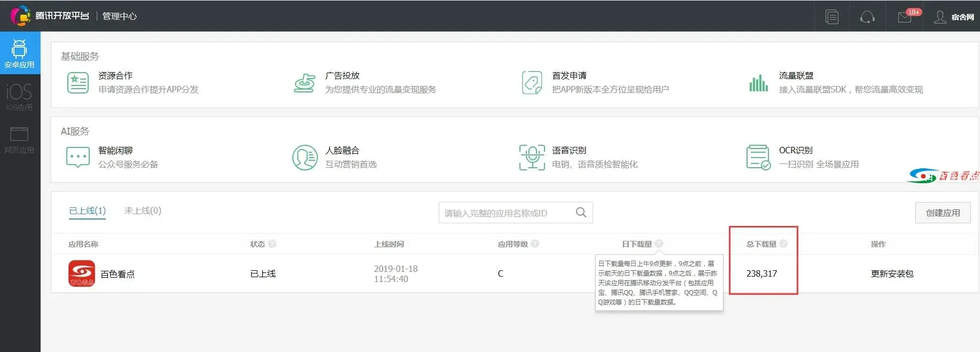Screen dimensions: 980x352
Task: Click the 已上线 status cell
Action: (263, 274)
